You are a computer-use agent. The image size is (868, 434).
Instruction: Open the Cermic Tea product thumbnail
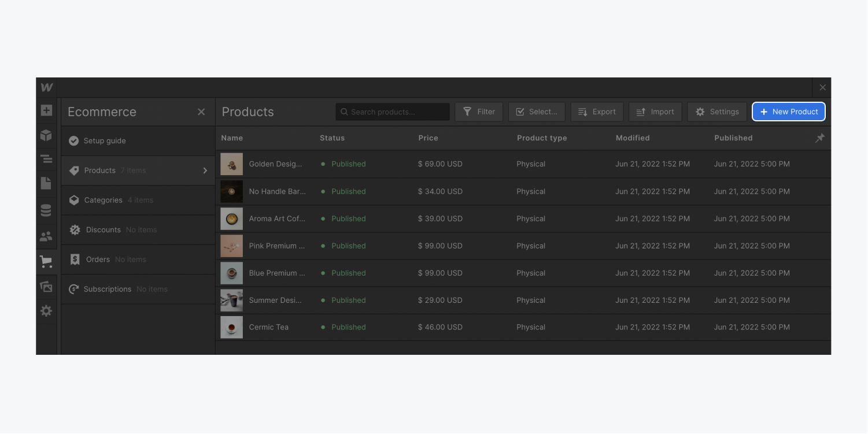pos(231,327)
